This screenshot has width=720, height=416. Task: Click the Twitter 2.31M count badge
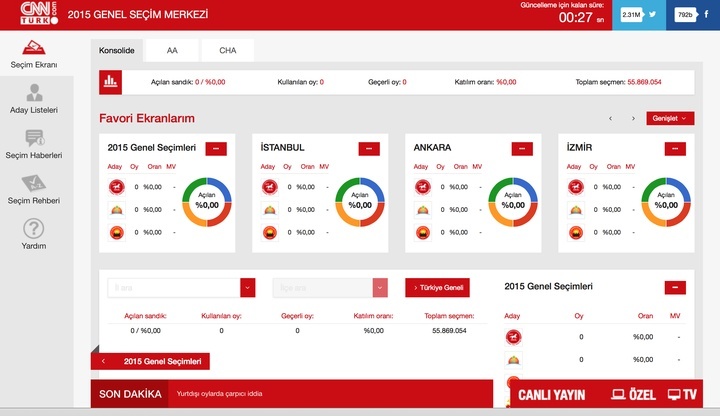click(x=632, y=15)
